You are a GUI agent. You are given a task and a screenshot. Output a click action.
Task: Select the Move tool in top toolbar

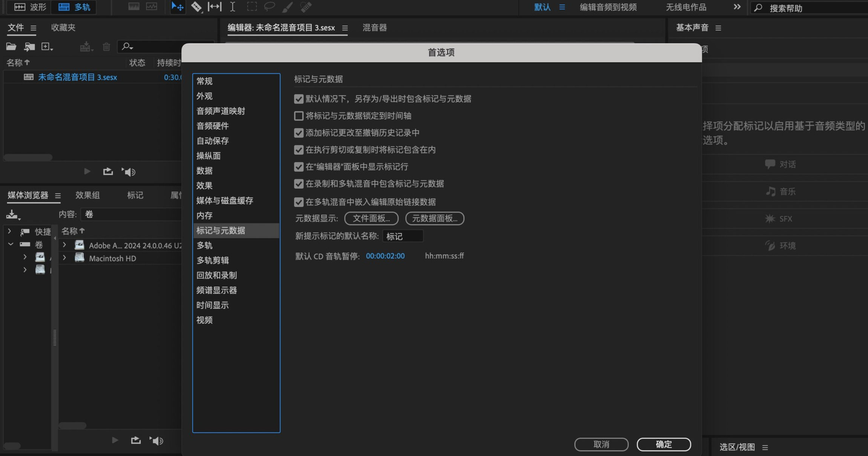coord(177,7)
